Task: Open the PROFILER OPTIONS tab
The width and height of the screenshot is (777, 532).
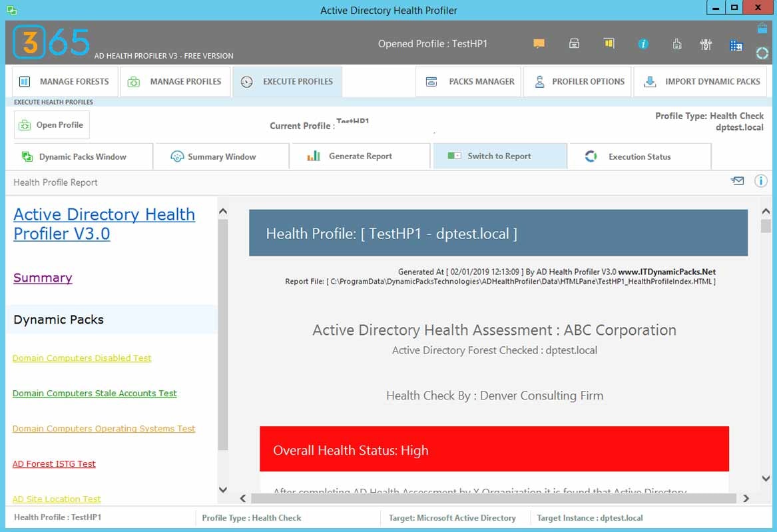Action: coord(577,82)
